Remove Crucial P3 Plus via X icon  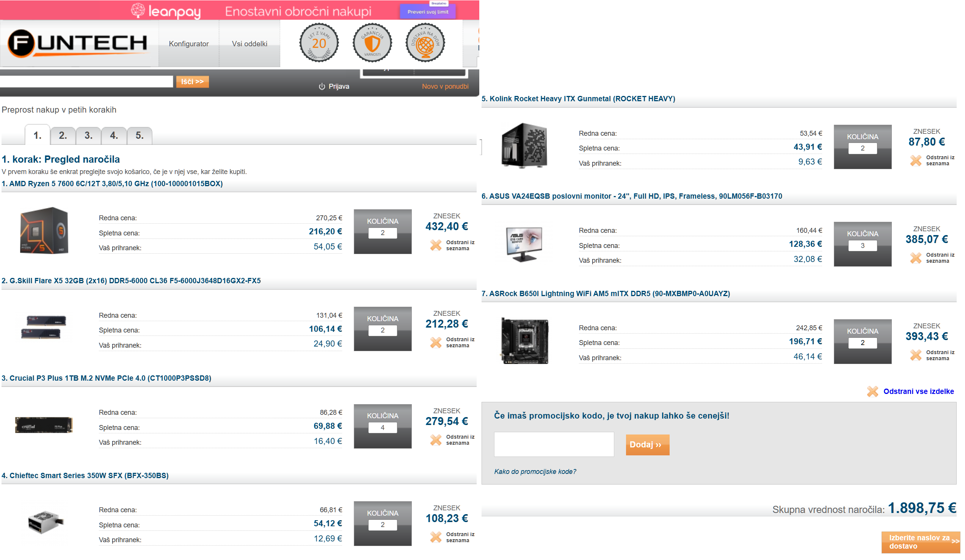tap(436, 440)
